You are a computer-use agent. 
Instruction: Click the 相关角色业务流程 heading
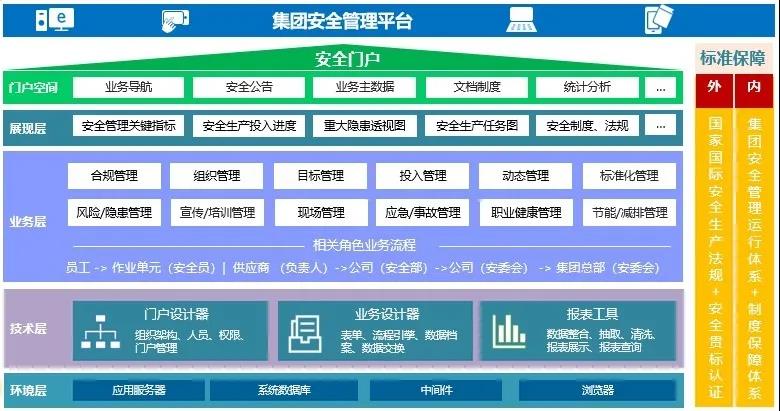coord(364,245)
